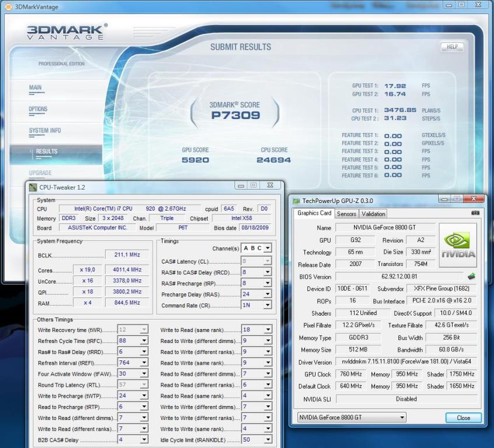Click the 3DMark score P7309
Screen dimensions: 494x448
236,116
